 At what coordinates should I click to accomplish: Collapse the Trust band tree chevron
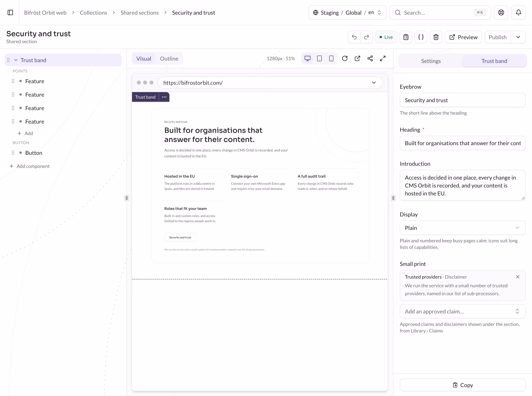pos(16,60)
